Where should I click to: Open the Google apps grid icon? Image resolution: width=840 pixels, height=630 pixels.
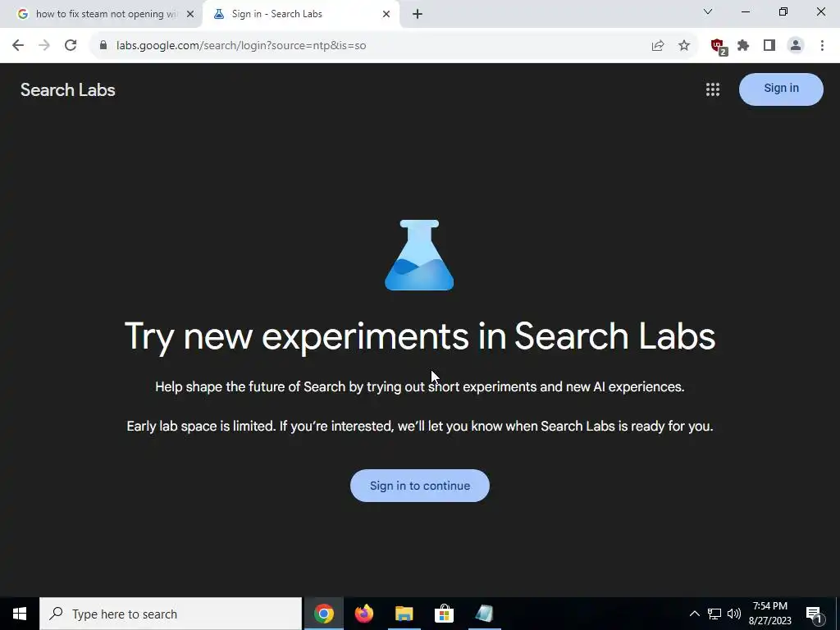[x=713, y=89]
